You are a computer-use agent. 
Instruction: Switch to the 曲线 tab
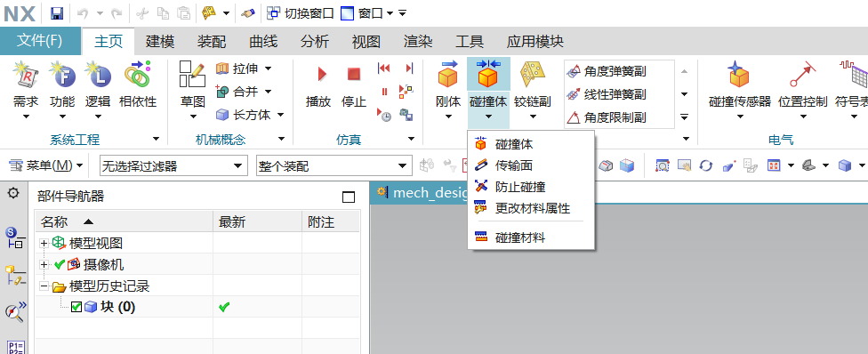coord(263,42)
